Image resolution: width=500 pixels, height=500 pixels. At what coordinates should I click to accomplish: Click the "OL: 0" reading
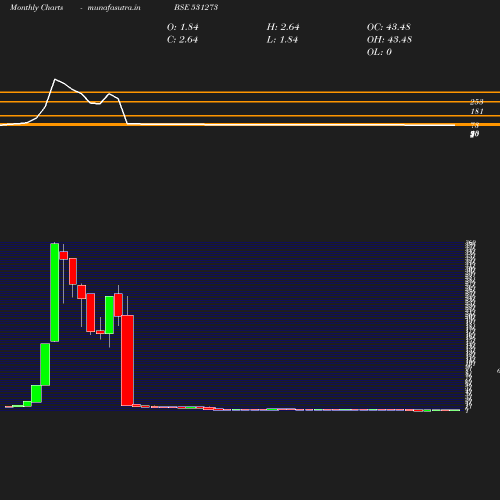pyautogui.click(x=379, y=52)
